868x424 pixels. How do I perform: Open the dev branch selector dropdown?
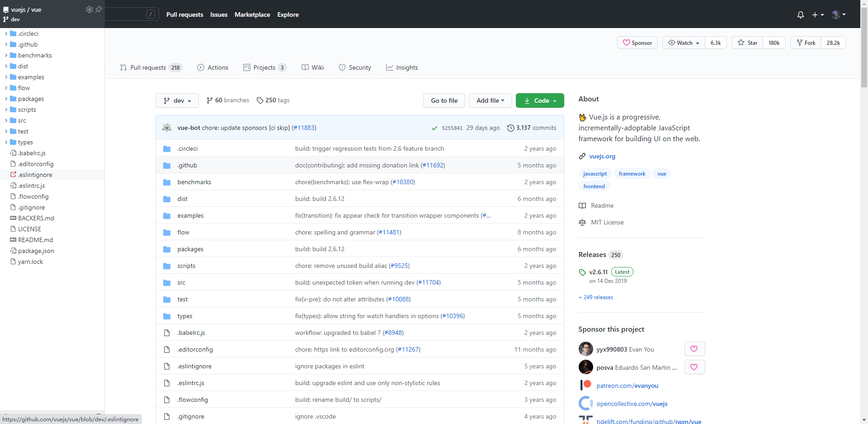pyautogui.click(x=177, y=100)
